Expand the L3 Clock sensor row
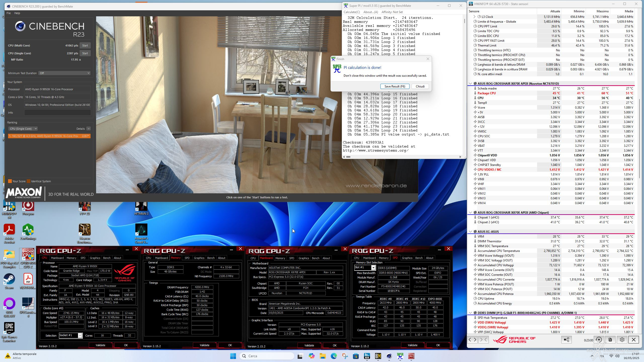This screenshot has height=362, width=644. point(474,17)
